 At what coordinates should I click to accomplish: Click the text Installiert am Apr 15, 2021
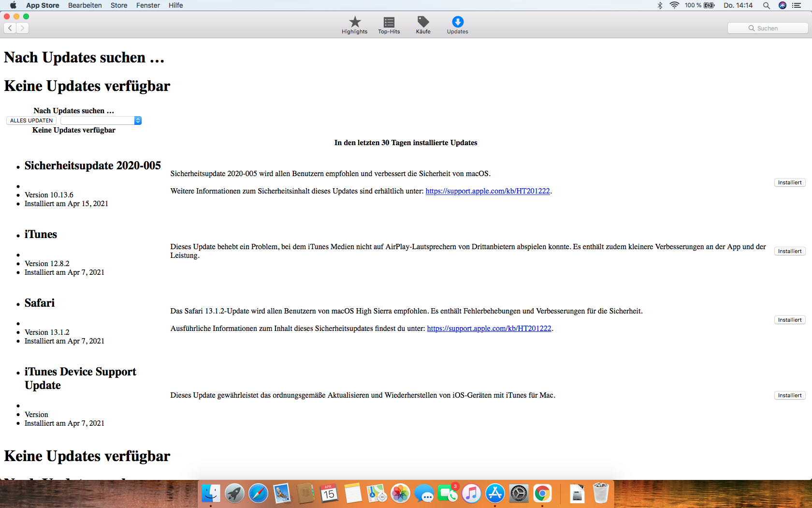tap(66, 204)
